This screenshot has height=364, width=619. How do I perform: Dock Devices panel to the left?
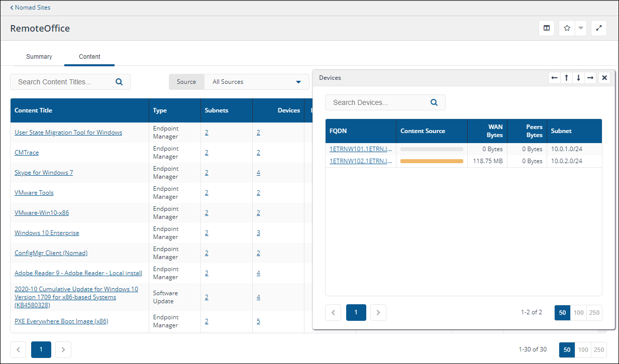click(554, 78)
